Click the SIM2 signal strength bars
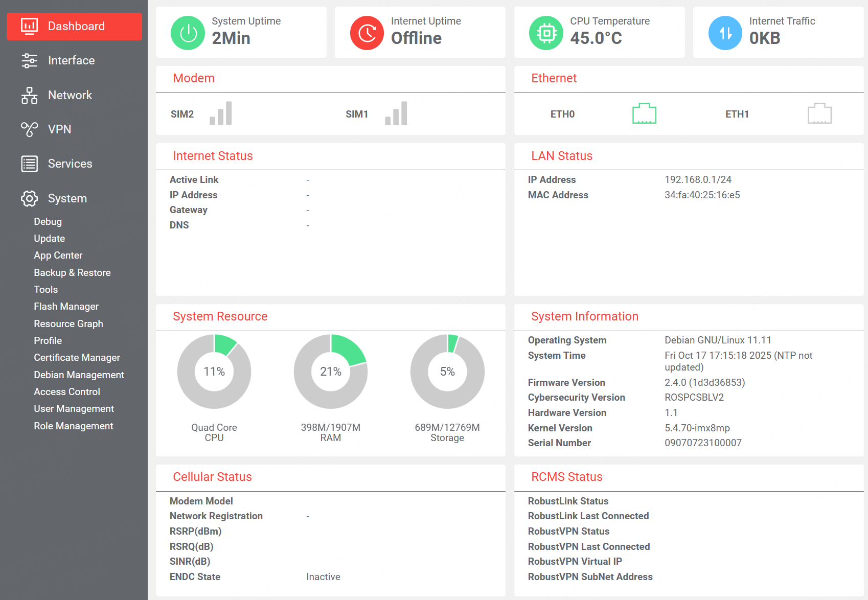 (221, 113)
